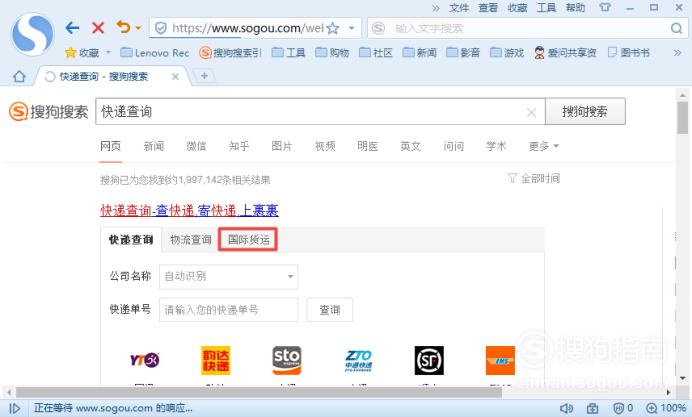Open the undo arrow's dropdown

(x=138, y=28)
